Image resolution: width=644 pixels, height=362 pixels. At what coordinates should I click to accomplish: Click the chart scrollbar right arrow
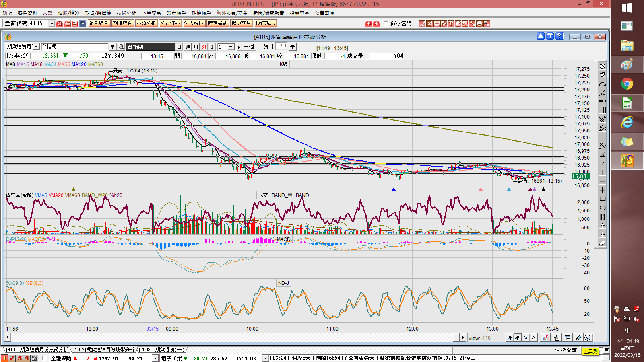pyautogui.click(x=463, y=337)
